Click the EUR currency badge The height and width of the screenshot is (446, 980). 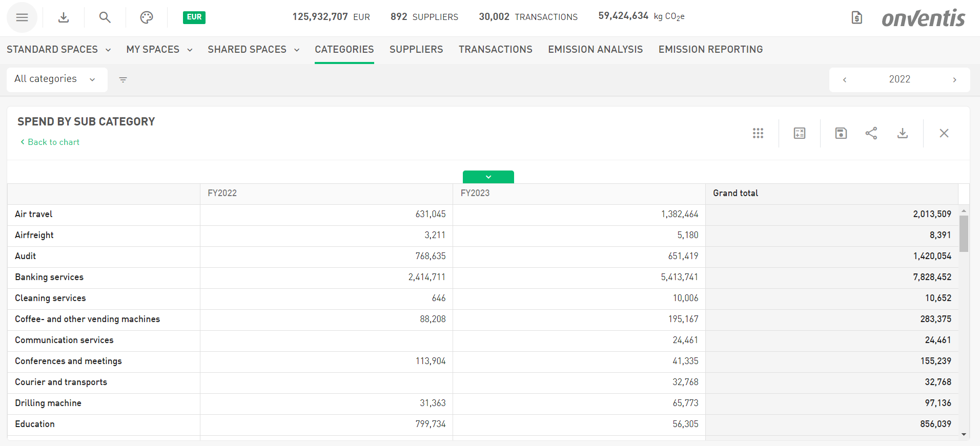click(x=194, y=17)
